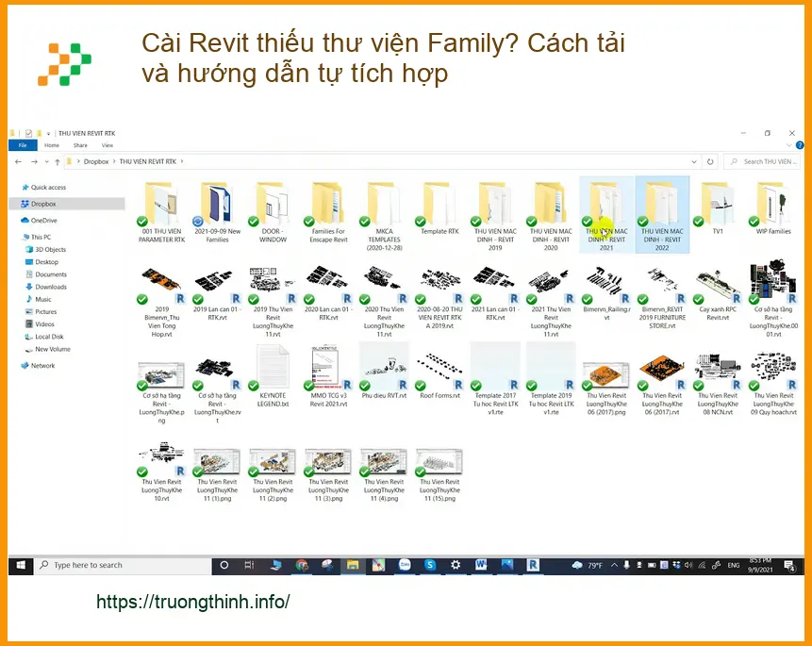The height and width of the screenshot is (646, 812).
Task: Open the 001 THU VIEN PARAMETER RTK folder
Action: (161, 212)
